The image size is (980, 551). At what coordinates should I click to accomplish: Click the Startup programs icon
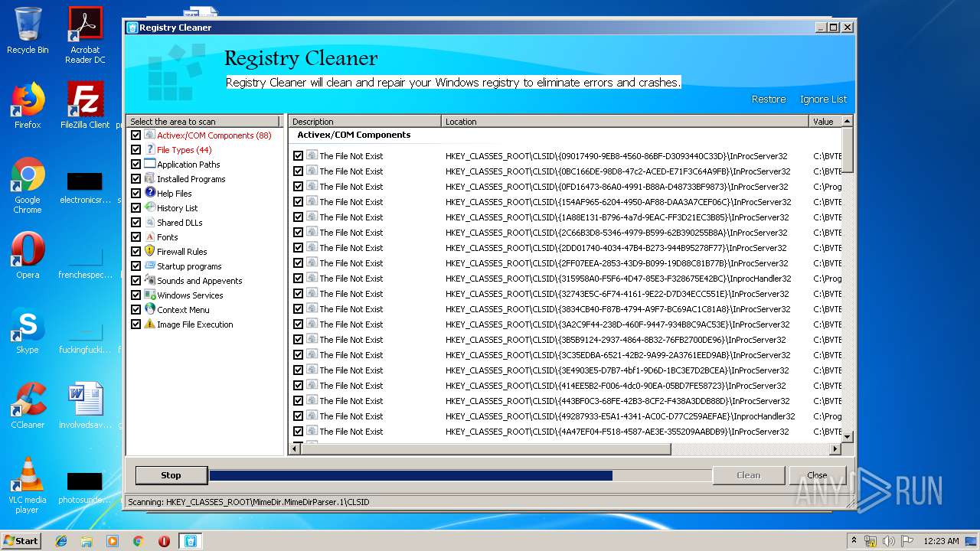pyautogui.click(x=150, y=266)
